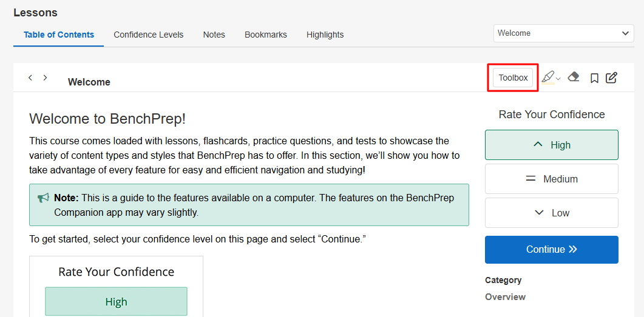Click the megaphone icon in note box

pos(43,198)
